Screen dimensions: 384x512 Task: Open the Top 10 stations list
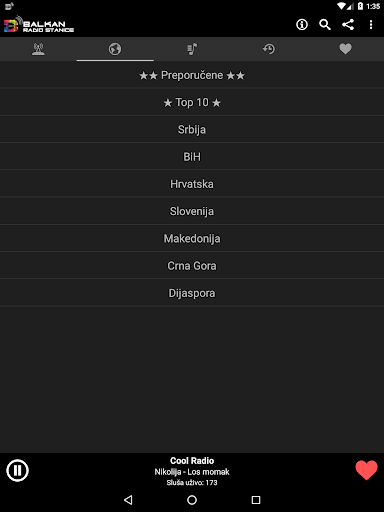point(192,102)
